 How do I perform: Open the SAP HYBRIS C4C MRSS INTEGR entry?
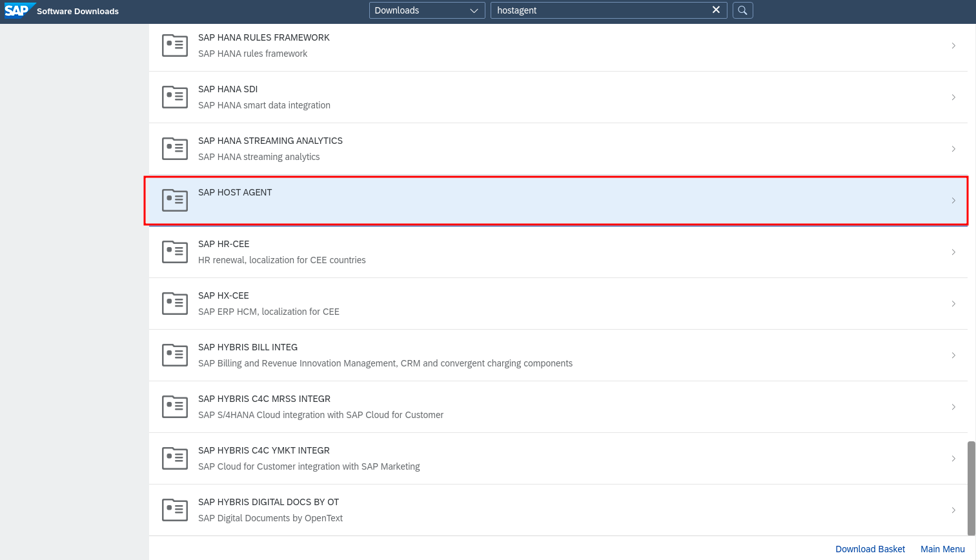pos(264,399)
